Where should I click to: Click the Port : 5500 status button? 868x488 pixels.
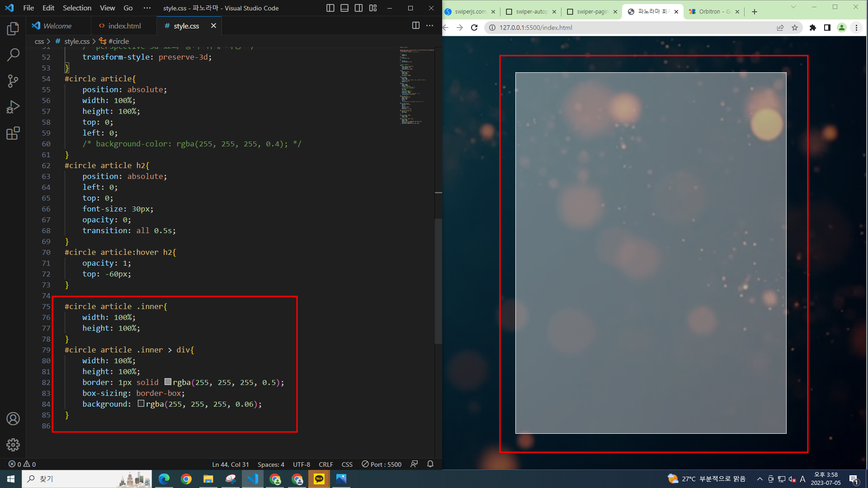point(382,464)
